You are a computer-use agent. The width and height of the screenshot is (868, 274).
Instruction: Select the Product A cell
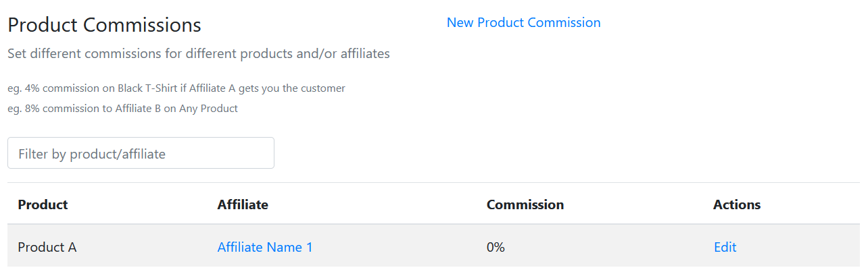47,247
